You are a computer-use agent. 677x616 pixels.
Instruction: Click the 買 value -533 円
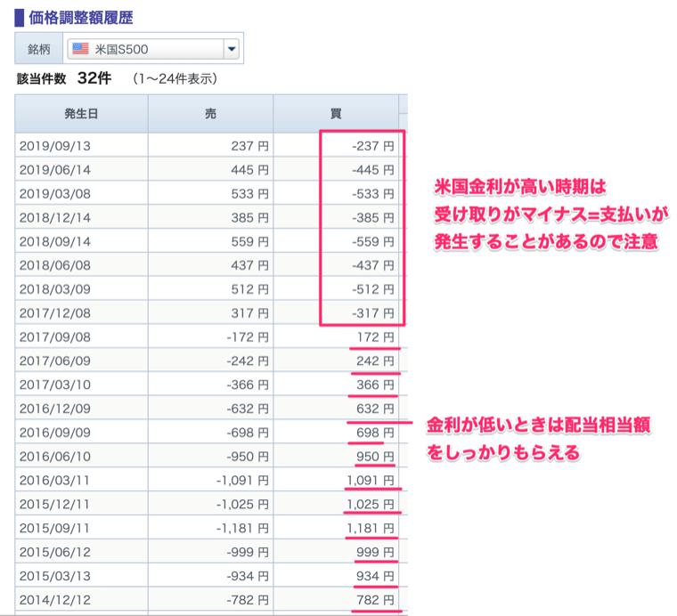tap(373, 194)
